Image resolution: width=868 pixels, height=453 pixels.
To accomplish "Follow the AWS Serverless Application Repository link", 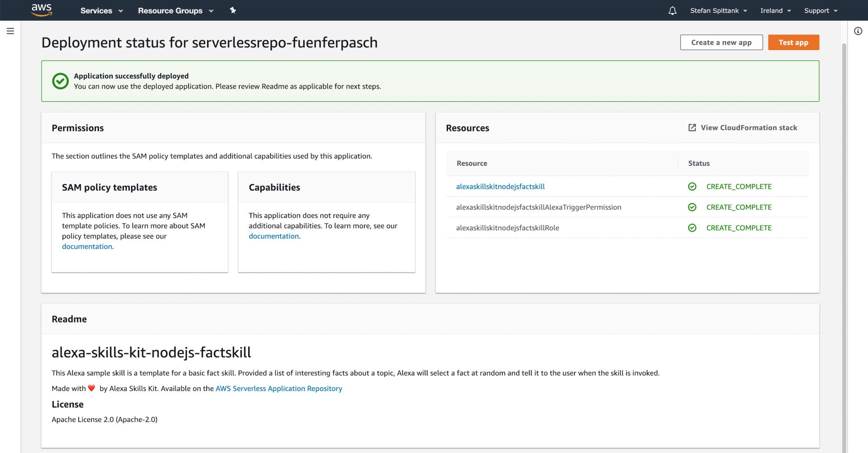I will [x=278, y=388].
